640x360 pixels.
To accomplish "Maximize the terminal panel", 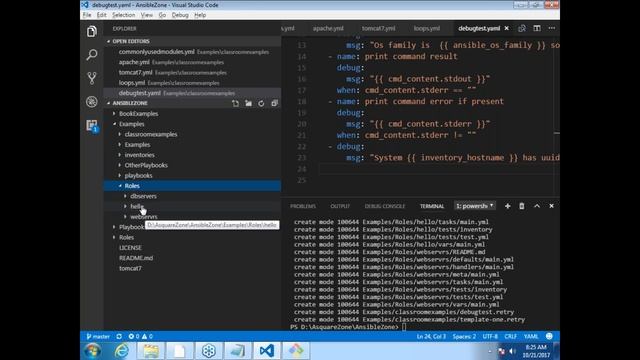I will tap(537, 206).
